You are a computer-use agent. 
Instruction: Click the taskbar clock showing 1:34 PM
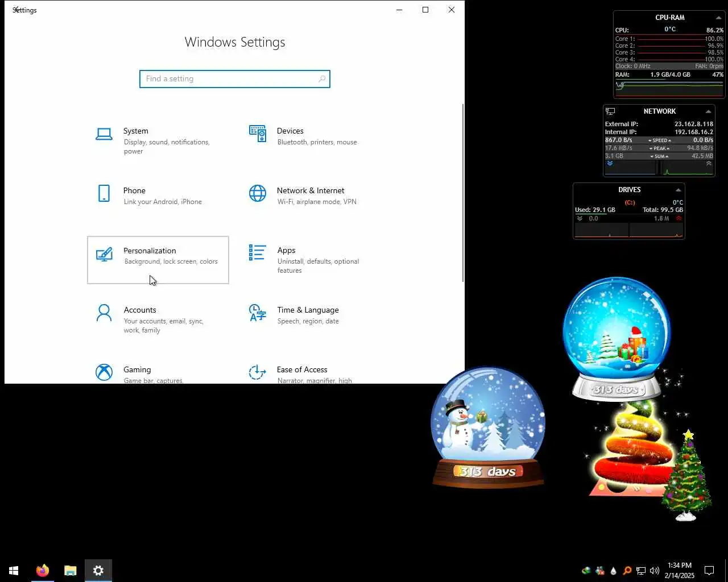click(680, 570)
